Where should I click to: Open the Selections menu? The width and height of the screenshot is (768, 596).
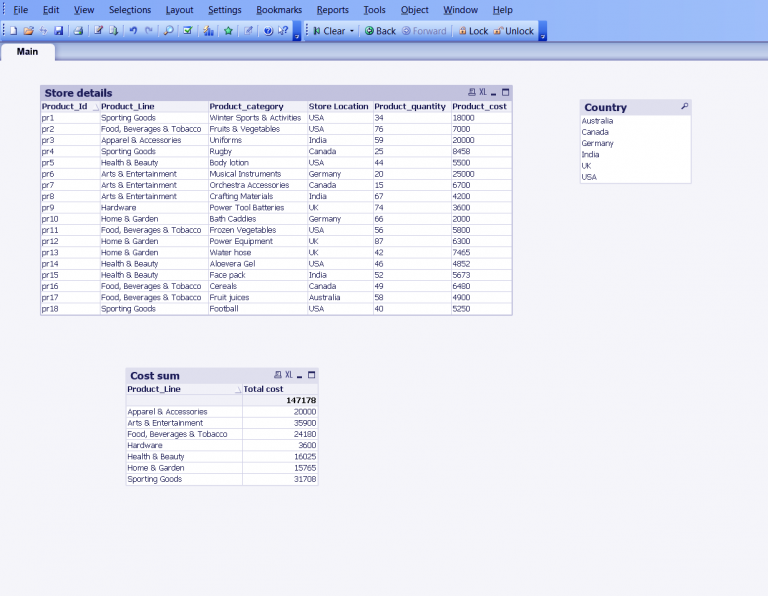coord(130,10)
